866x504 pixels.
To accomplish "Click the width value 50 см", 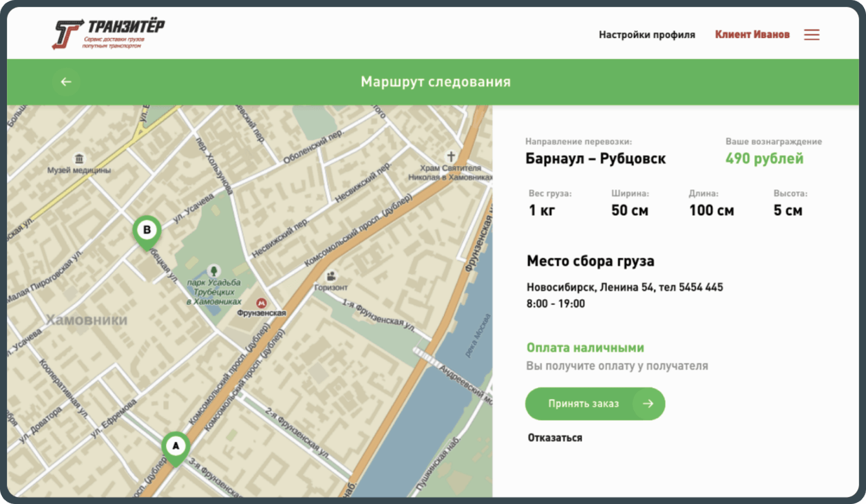I will (629, 211).
